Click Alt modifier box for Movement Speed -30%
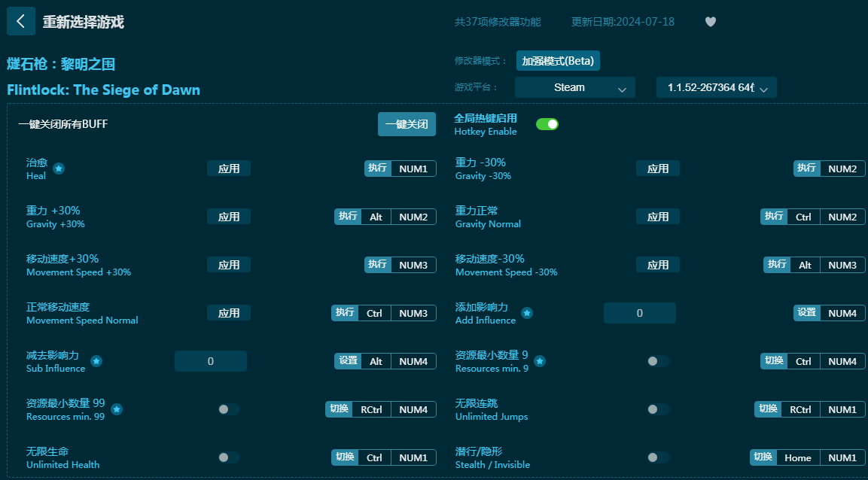This screenshot has height=480, width=868. pos(805,265)
